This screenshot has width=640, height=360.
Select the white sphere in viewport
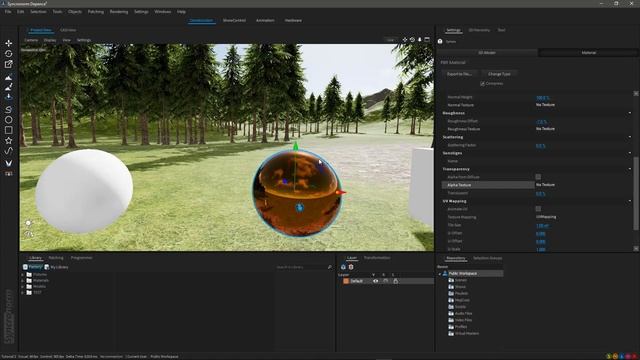pyautogui.click(x=84, y=191)
